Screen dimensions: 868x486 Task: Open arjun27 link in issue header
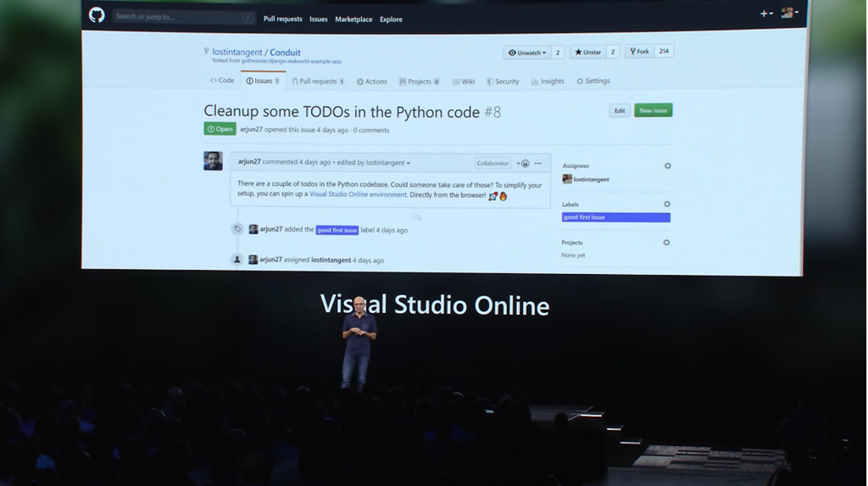pyautogui.click(x=251, y=129)
